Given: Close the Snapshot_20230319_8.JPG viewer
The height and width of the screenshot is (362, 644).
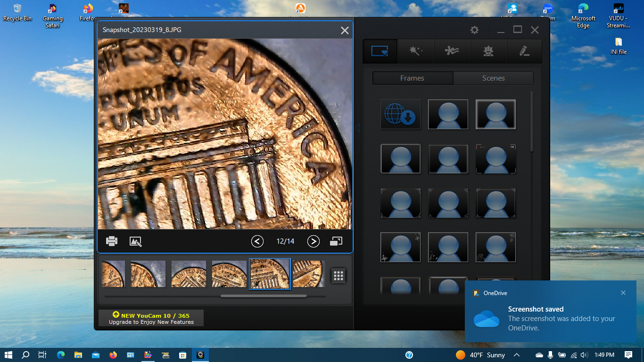Looking at the screenshot, I should coord(345,30).
